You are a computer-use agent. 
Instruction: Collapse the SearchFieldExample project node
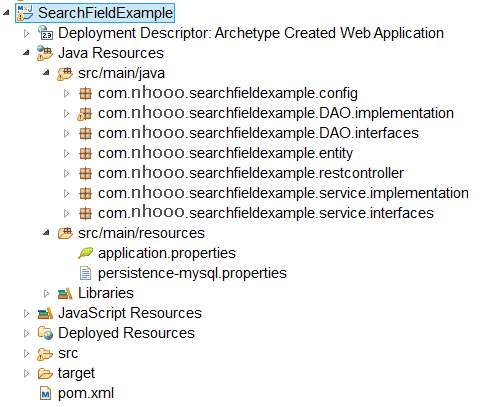[x=6, y=13]
